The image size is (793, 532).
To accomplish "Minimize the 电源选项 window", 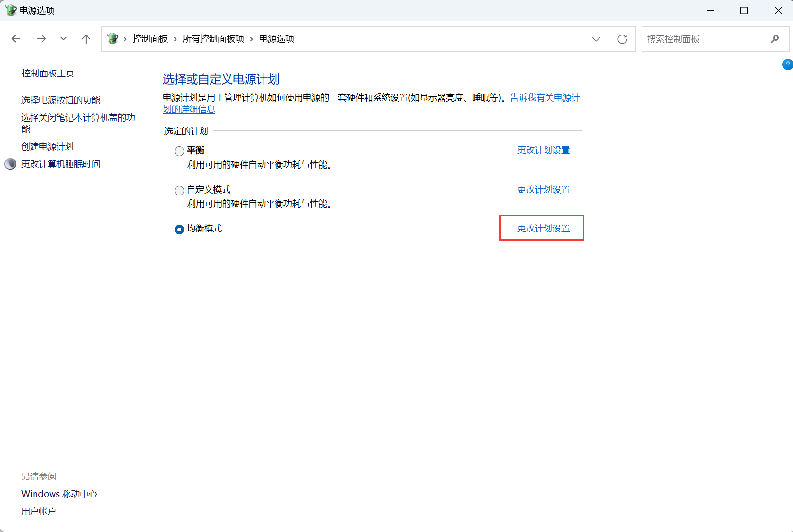I will [x=710, y=10].
